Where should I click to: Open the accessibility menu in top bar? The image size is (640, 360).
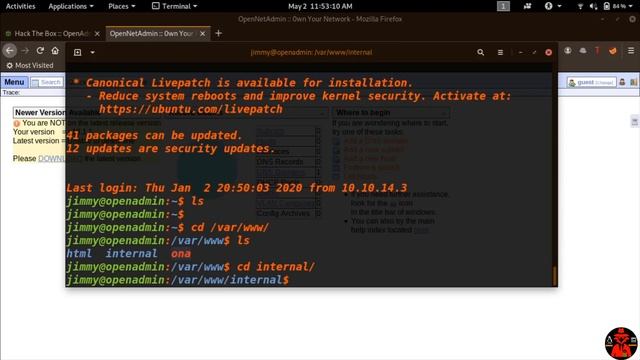tap(553, 6)
